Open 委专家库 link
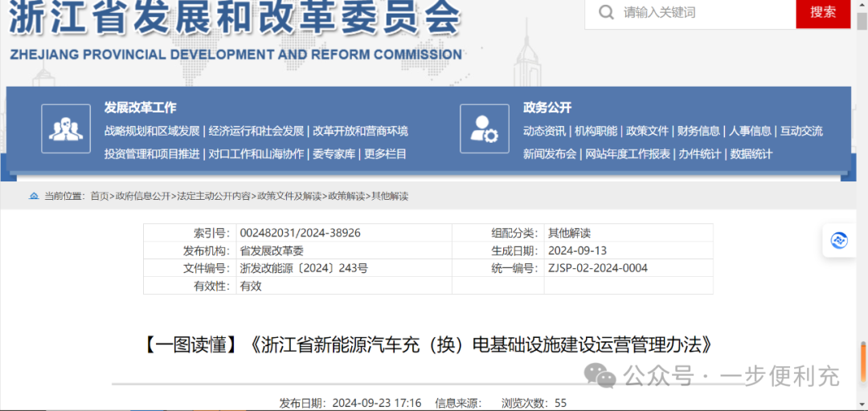 pos(334,154)
